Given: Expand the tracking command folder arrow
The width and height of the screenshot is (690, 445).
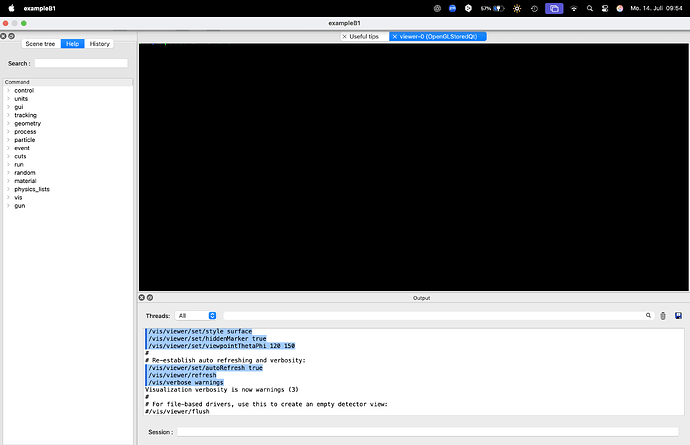Looking at the screenshot, I should pyautogui.click(x=8, y=115).
